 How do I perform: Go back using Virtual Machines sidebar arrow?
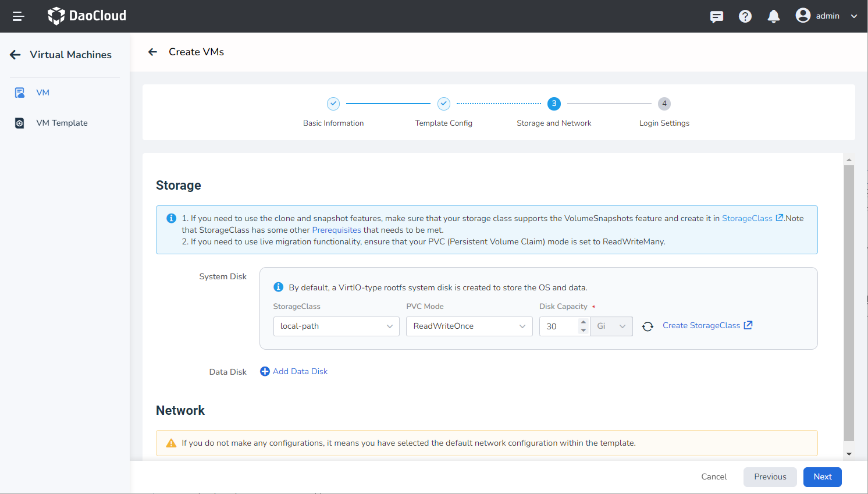(x=15, y=55)
